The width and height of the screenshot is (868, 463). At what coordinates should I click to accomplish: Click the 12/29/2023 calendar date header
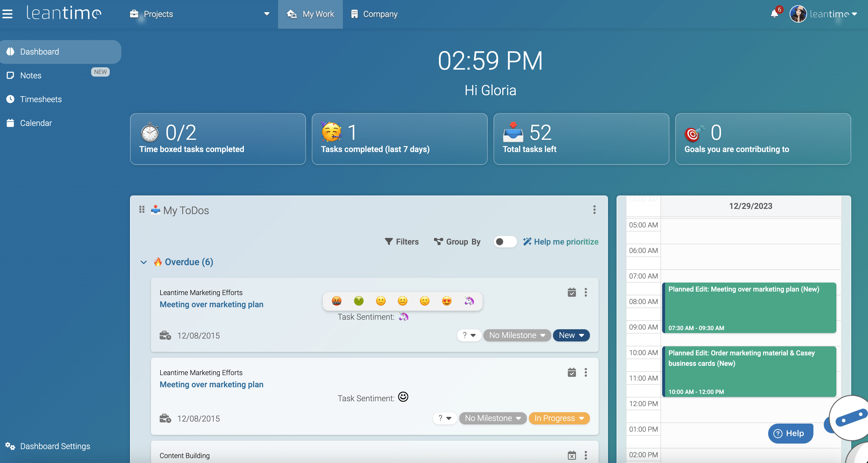pyautogui.click(x=751, y=206)
